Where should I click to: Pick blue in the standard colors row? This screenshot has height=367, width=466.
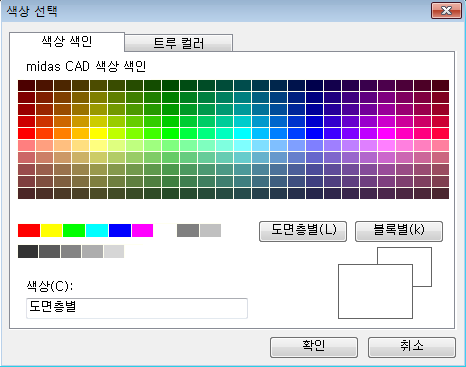(x=120, y=230)
